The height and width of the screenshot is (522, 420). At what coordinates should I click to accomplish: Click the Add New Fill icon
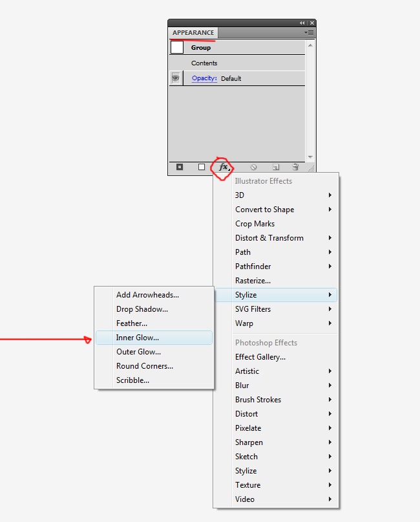pos(202,167)
